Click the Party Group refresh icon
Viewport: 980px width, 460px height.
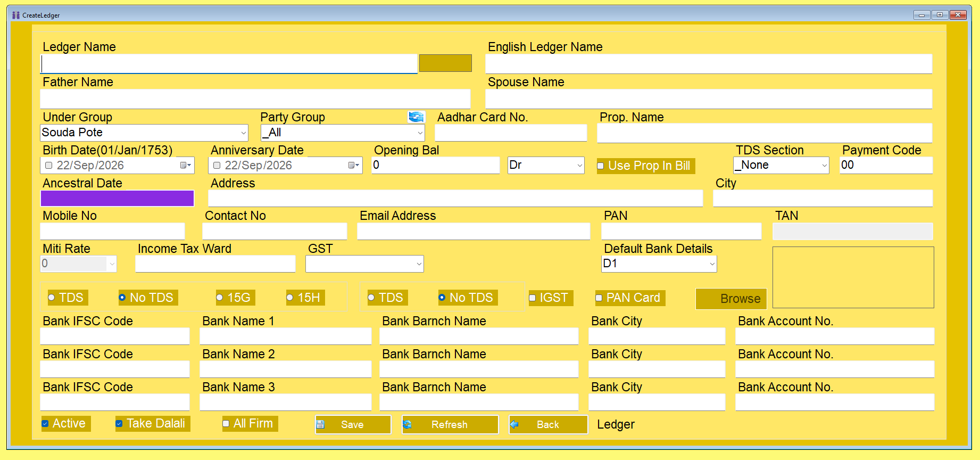click(416, 117)
